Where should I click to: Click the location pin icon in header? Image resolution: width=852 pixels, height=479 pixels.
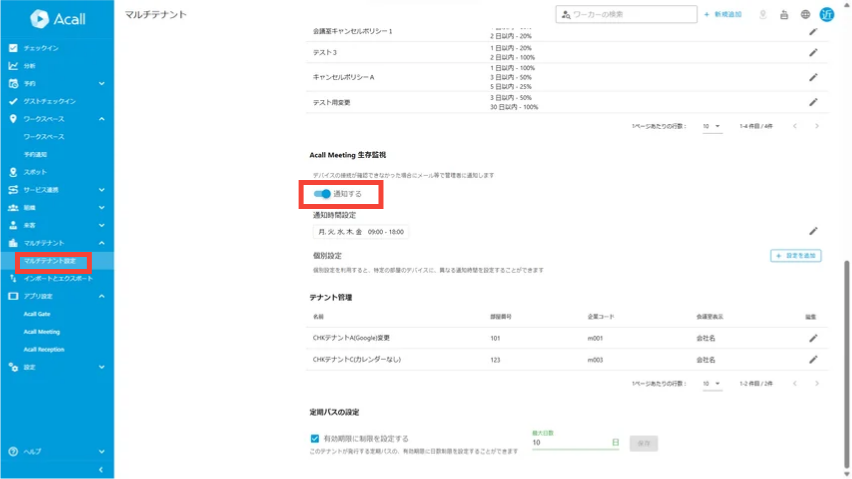[763, 15]
